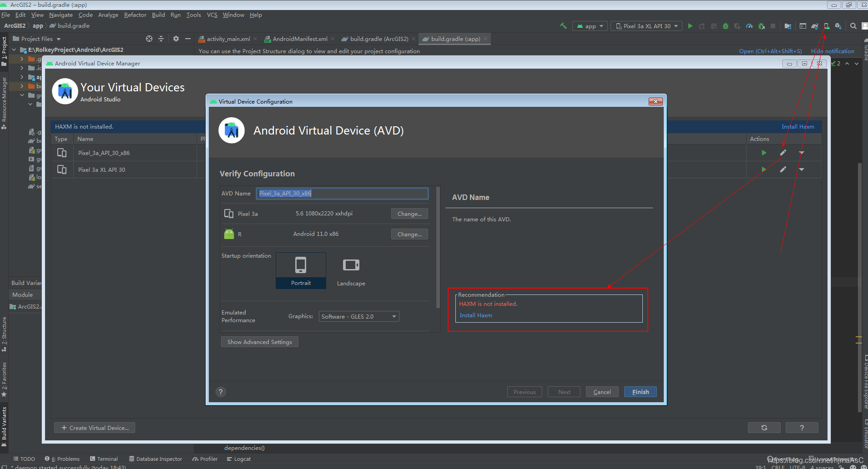Image resolution: width=868 pixels, height=469 pixels.
Task: Open the Database Inspector tool window
Action: [x=156, y=459]
